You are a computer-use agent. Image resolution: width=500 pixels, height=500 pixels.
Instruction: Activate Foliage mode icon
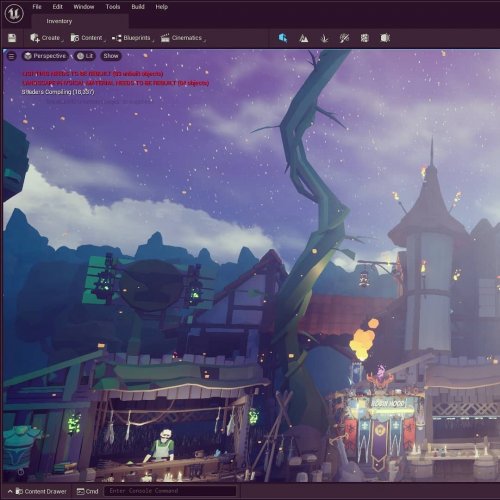[324, 38]
